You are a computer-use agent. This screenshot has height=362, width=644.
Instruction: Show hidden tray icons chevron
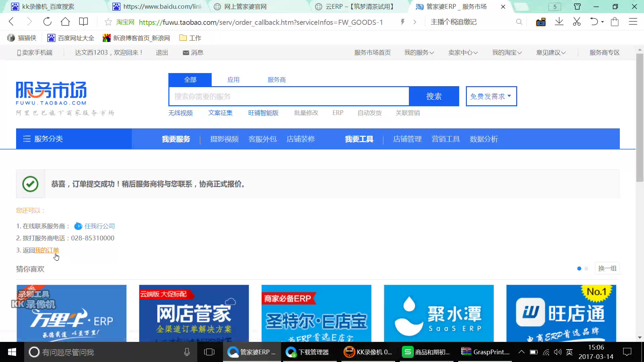(522, 352)
